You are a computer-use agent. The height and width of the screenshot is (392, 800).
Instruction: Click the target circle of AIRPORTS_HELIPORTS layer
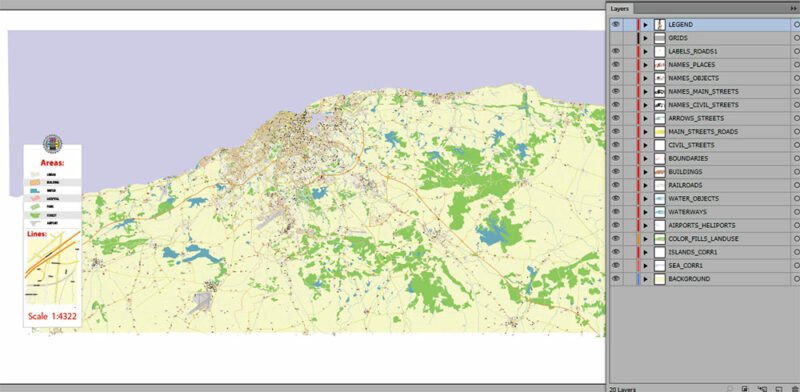point(797,225)
